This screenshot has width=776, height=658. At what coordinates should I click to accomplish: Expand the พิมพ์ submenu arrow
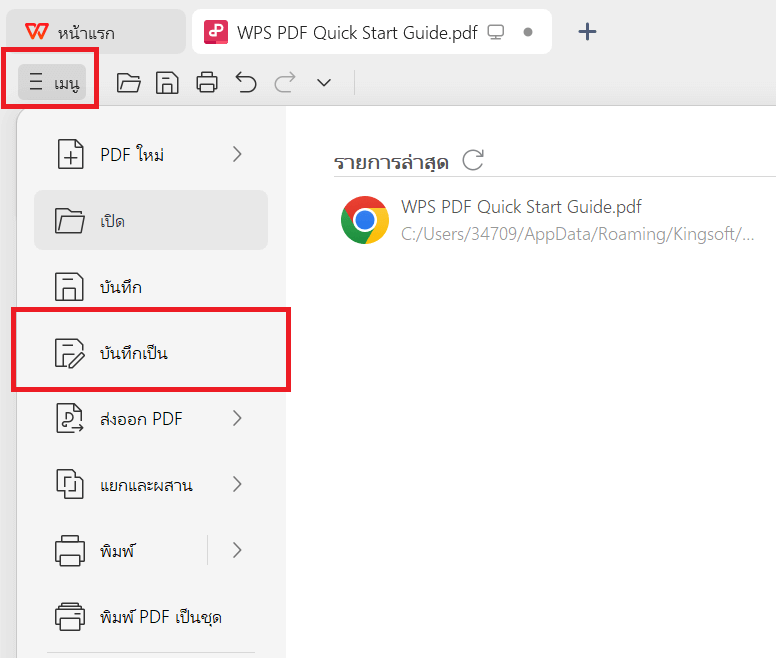[237, 550]
